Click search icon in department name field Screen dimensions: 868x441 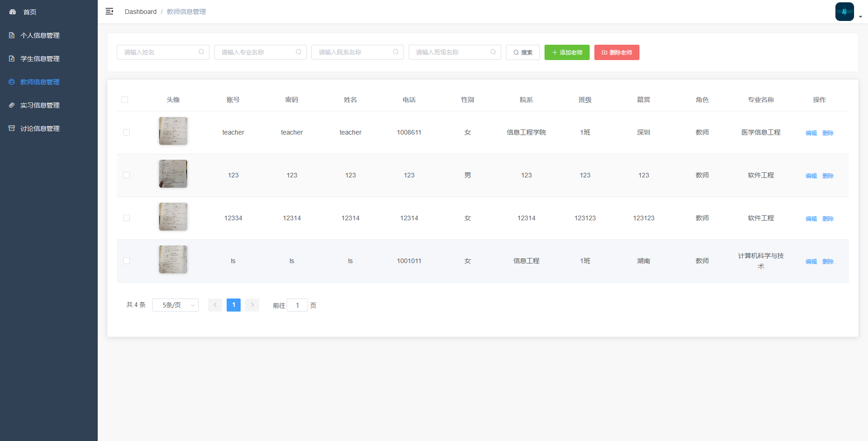396,52
